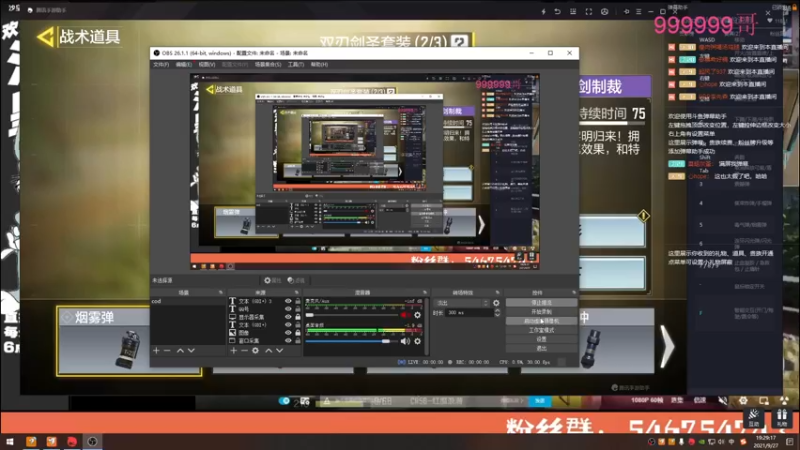
Task: Toggle visibility of 窗口采集 source
Action: (x=288, y=340)
